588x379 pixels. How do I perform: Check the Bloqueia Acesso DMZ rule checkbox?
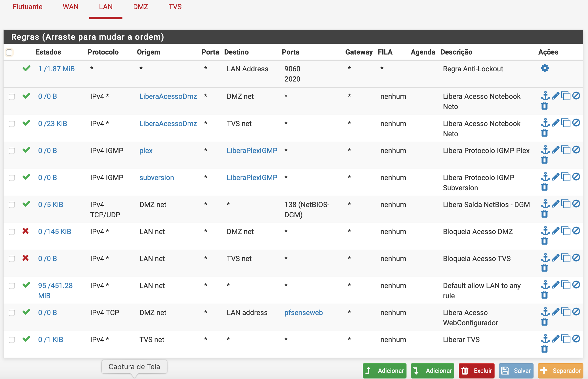tap(12, 232)
